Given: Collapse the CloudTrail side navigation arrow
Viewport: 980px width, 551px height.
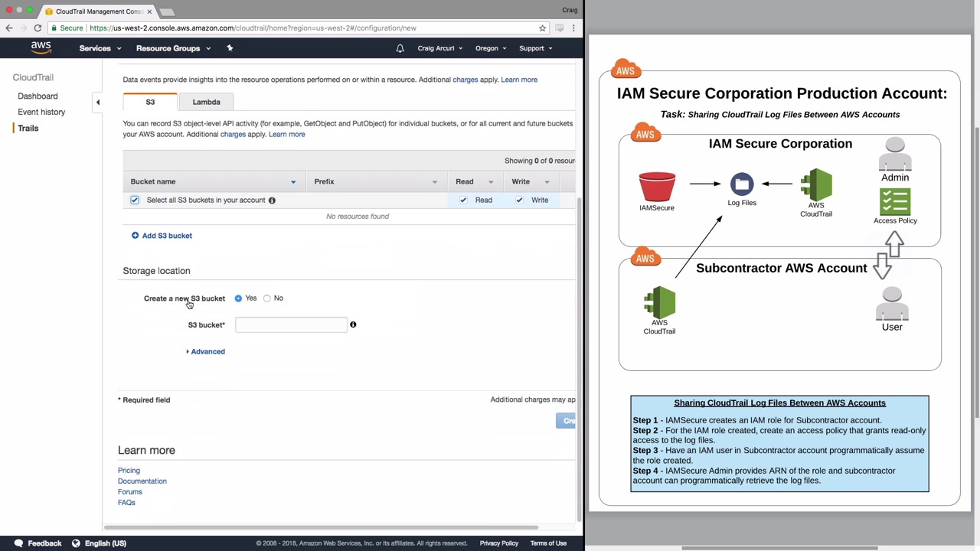Looking at the screenshot, I should [98, 102].
